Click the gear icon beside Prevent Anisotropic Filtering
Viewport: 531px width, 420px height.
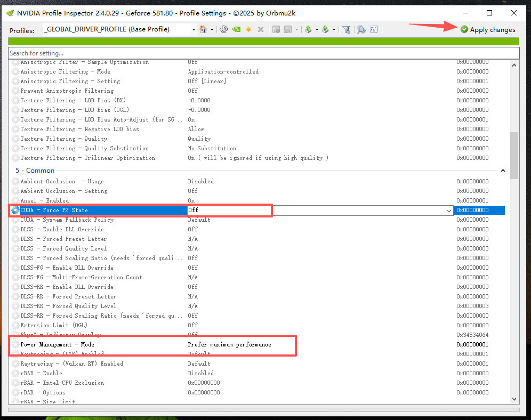coord(15,91)
